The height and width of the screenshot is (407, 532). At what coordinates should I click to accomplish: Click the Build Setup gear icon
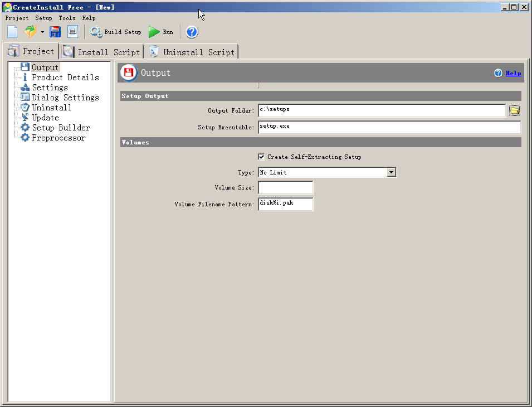pyautogui.click(x=95, y=32)
